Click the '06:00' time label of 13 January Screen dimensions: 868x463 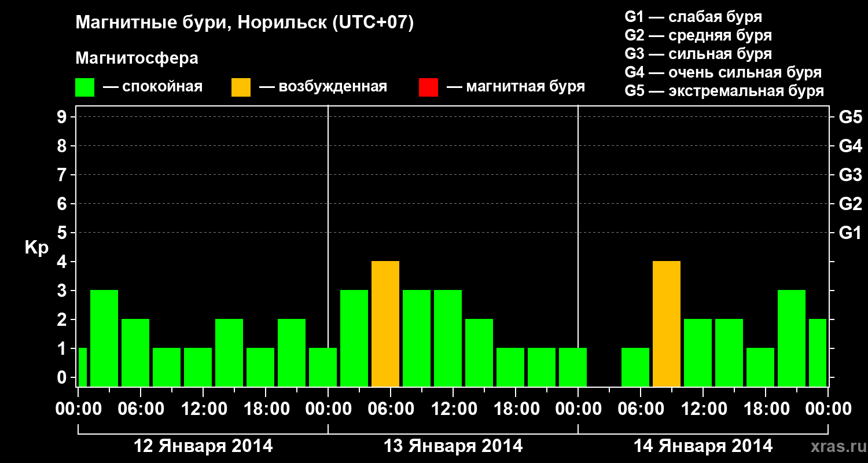click(x=391, y=409)
